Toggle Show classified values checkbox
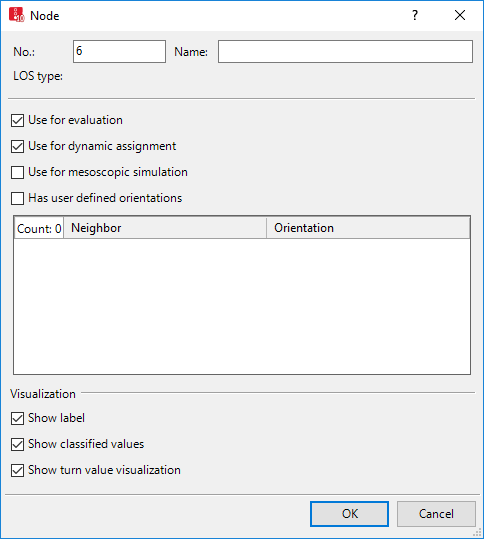The width and height of the screenshot is (484, 539). 18,444
